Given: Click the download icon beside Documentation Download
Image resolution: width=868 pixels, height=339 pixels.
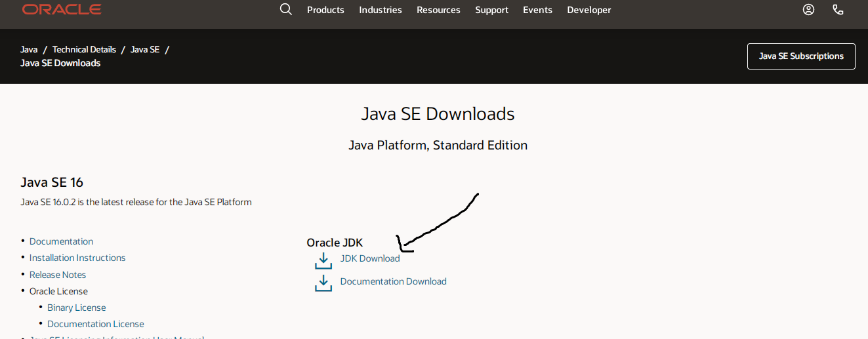Looking at the screenshot, I should coord(323,283).
